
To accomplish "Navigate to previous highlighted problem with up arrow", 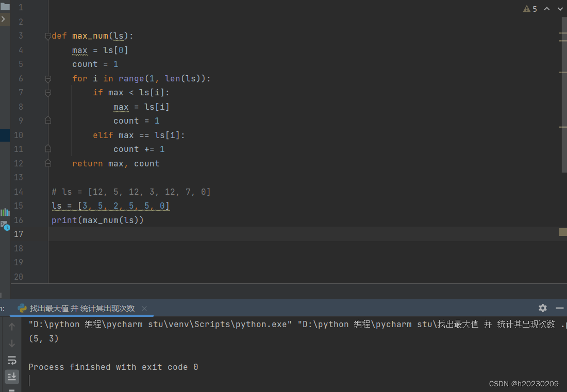I will coord(547,9).
